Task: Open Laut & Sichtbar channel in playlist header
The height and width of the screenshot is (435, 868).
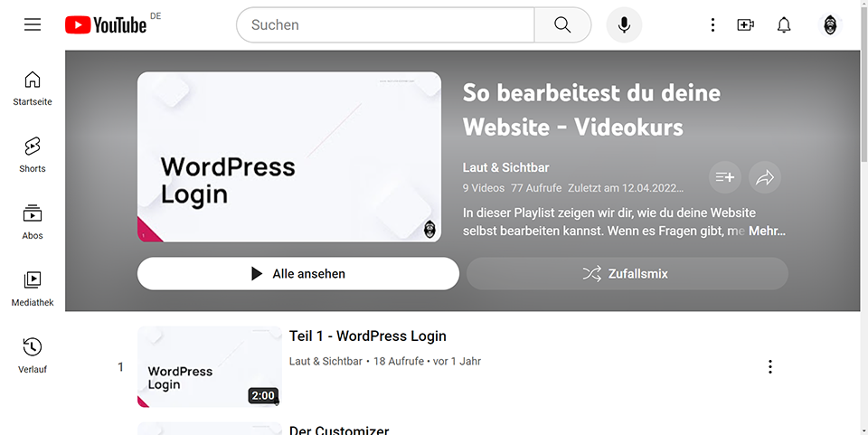Action: 506,167
